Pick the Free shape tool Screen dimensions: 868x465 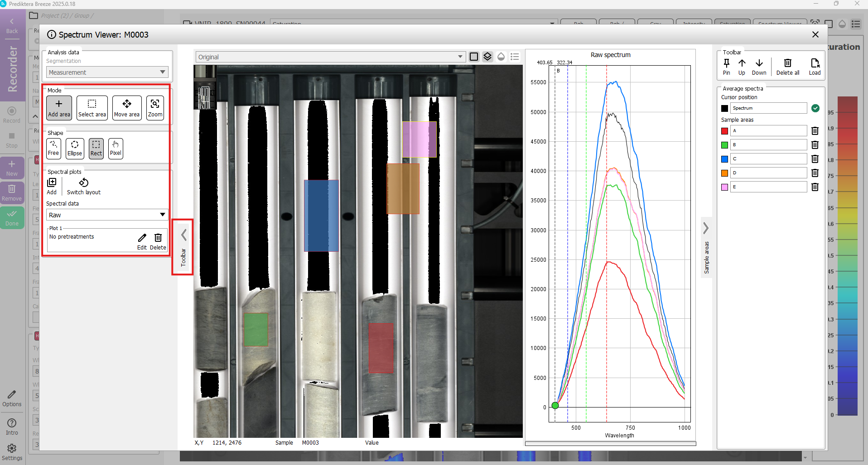[53, 148]
